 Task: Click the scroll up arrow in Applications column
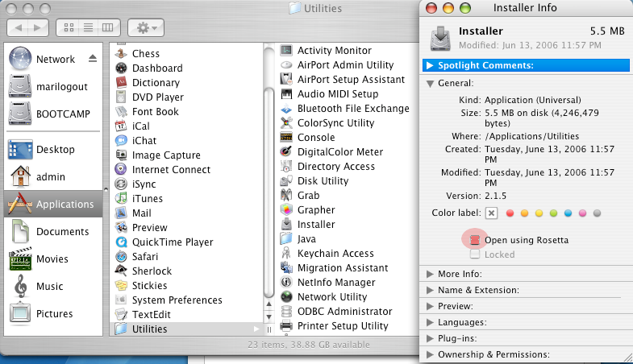point(269,304)
